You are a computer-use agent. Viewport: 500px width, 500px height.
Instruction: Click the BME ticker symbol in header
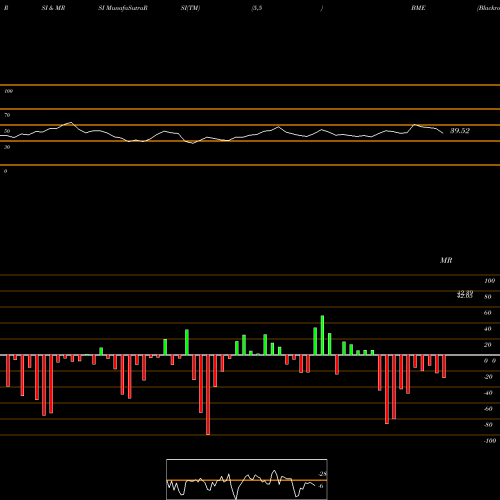[x=418, y=8]
